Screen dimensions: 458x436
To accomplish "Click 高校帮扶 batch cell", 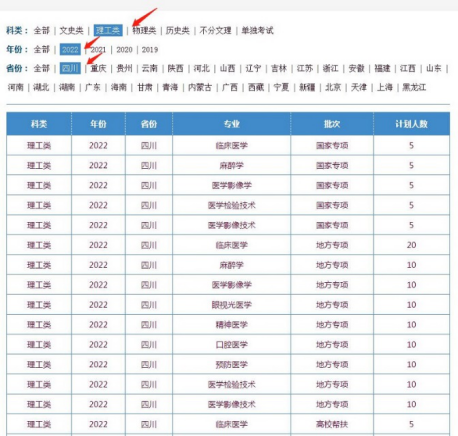I will tap(332, 424).
